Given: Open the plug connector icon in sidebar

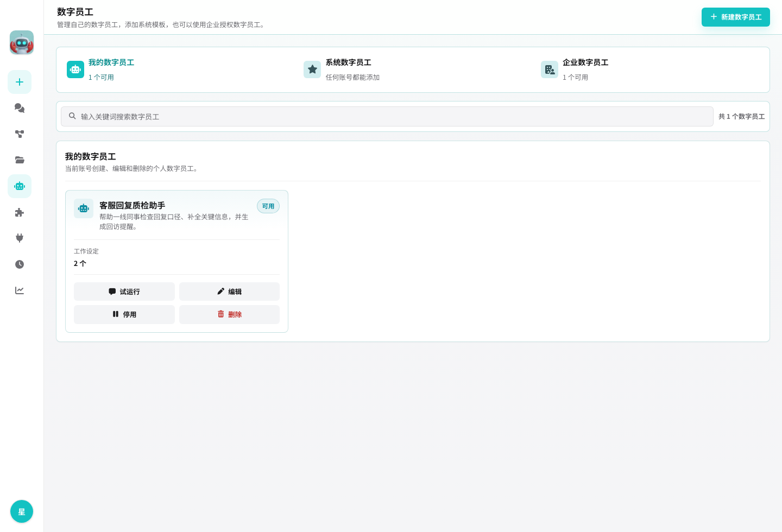Looking at the screenshot, I should [x=20, y=238].
